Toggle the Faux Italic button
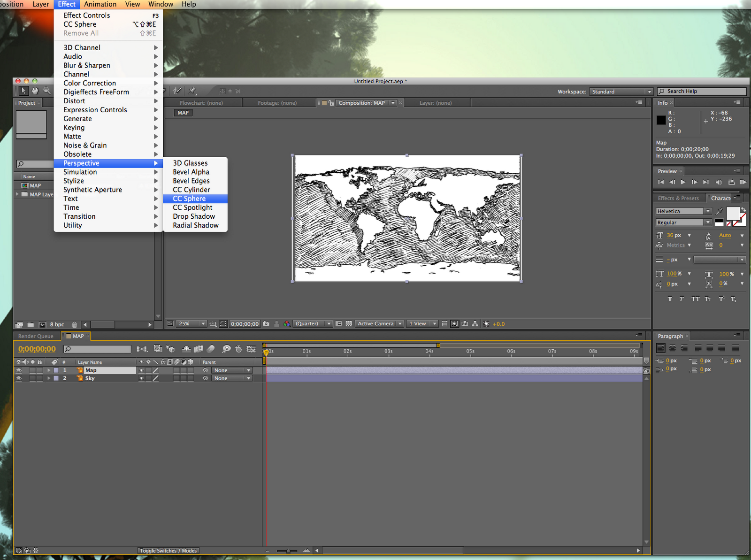The width and height of the screenshot is (751, 560). tap(682, 299)
